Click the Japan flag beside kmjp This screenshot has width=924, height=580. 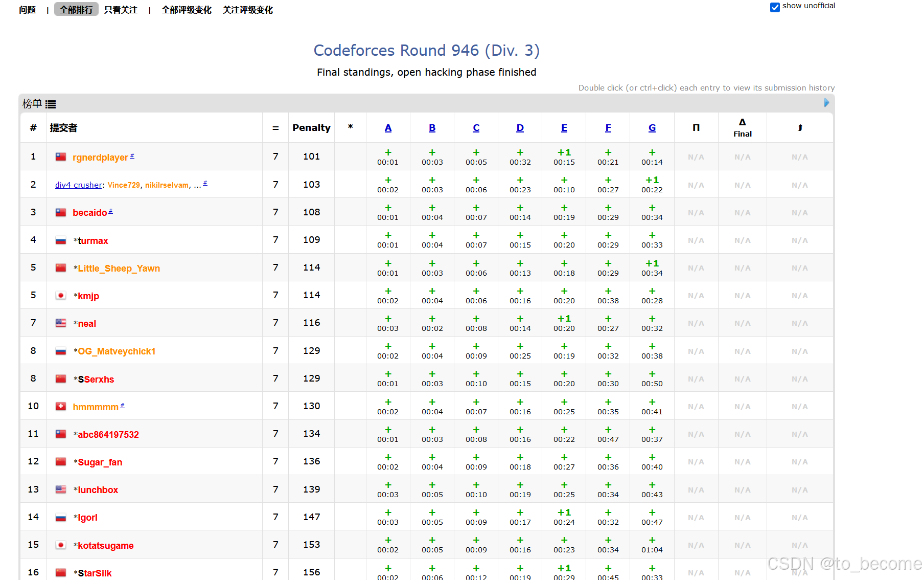click(61, 296)
